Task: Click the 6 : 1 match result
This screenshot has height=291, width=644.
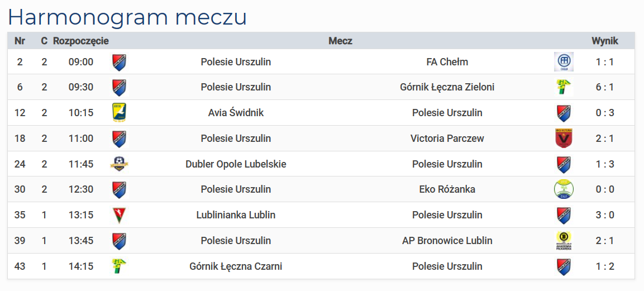Action: 604,88
